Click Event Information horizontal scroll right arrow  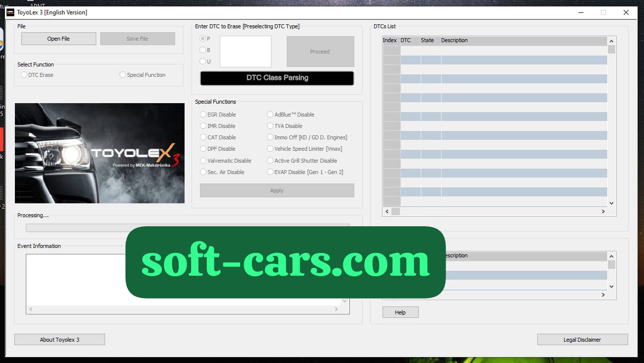[x=336, y=309]
